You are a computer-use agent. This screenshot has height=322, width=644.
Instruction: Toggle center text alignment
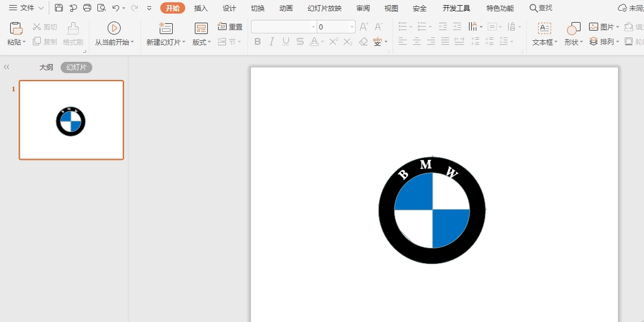pos(416,41)
